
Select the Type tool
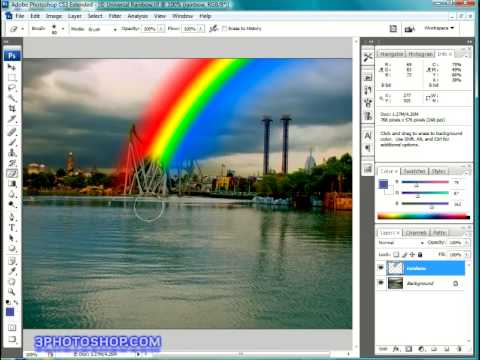[x=12, y=228]
